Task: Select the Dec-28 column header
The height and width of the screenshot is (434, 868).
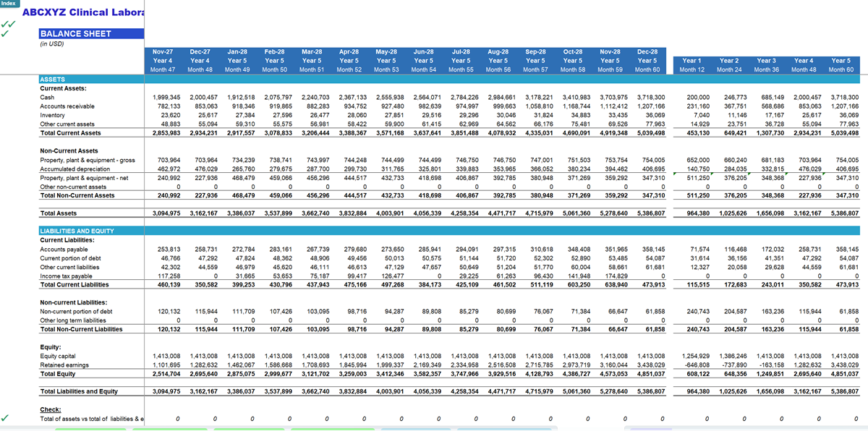Action: 648,52
